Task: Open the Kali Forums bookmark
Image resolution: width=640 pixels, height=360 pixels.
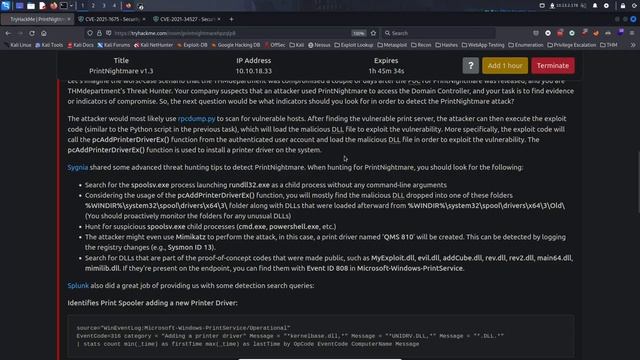Action: (113, 45)
